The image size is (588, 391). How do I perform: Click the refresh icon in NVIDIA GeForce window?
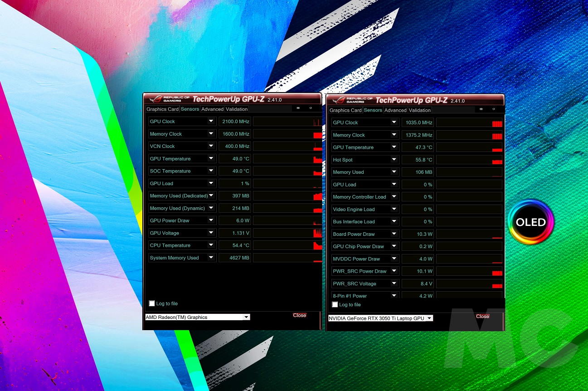click(494, 109)
